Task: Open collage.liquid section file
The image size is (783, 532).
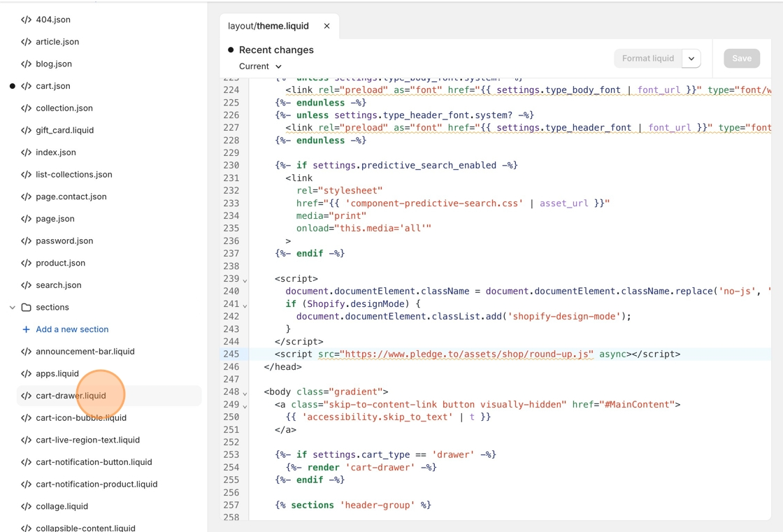Action: click(62, 507)
